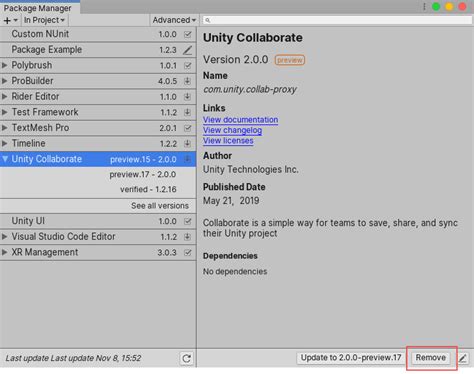Click the com.unity.collab-proxy package name
The width and height of the screenshot is (474, 374).
tap(250, 89)
